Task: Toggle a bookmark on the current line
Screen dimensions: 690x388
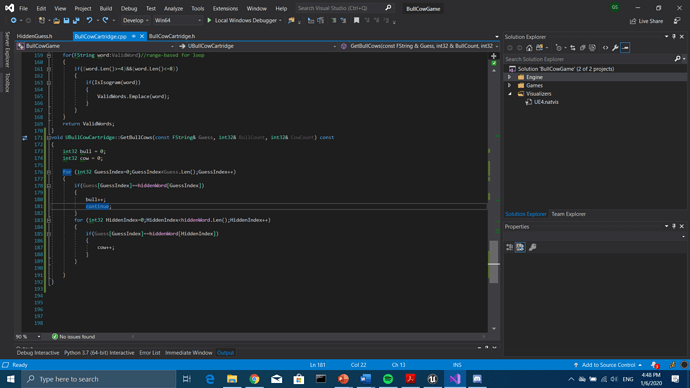Action: [356, 20]
